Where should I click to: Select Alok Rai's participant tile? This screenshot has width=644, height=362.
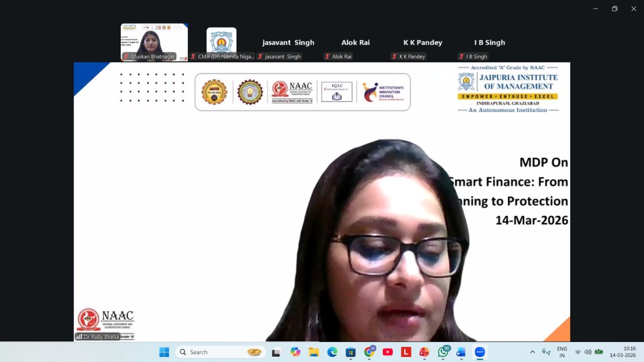(355, 43)
